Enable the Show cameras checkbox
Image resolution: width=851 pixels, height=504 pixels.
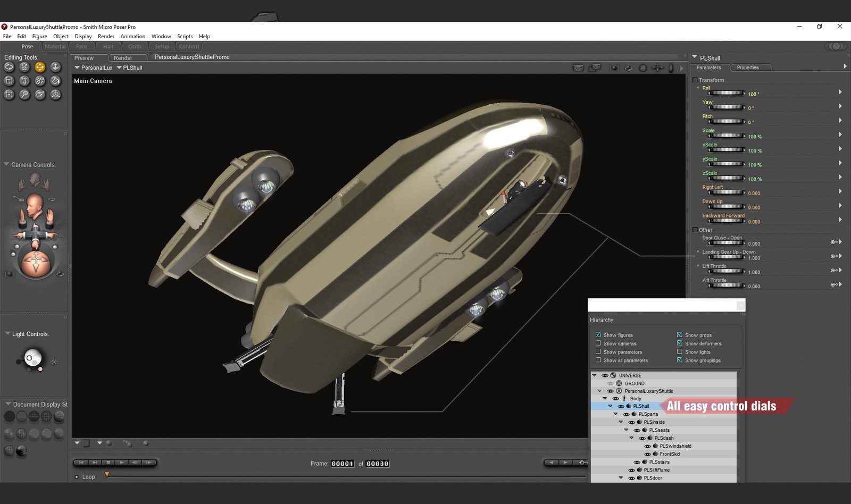tap(598, 343)
